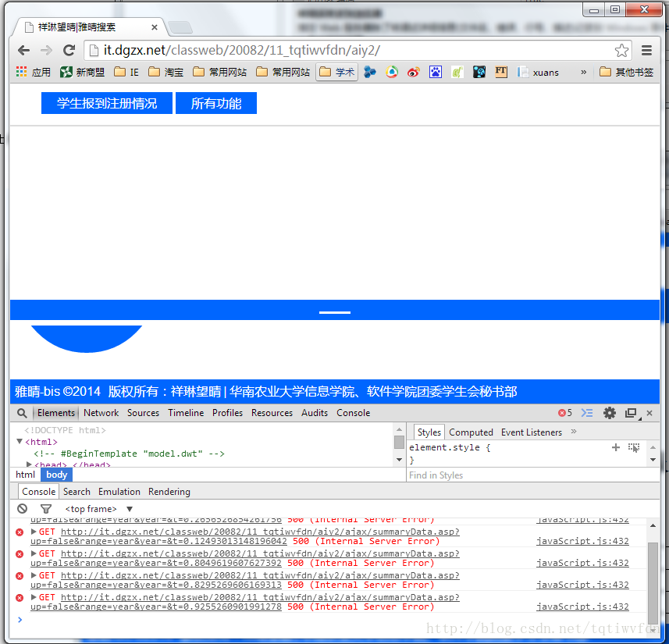Open the xuans bookmark
This screenshot has height=644, width=669.
click(x=538, y=72)
